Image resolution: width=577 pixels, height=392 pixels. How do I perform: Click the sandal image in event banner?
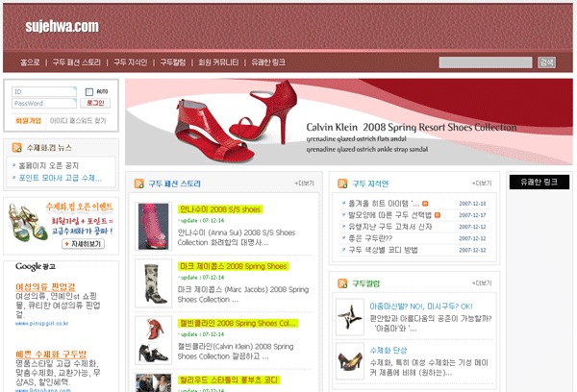(x=27, y=222)
